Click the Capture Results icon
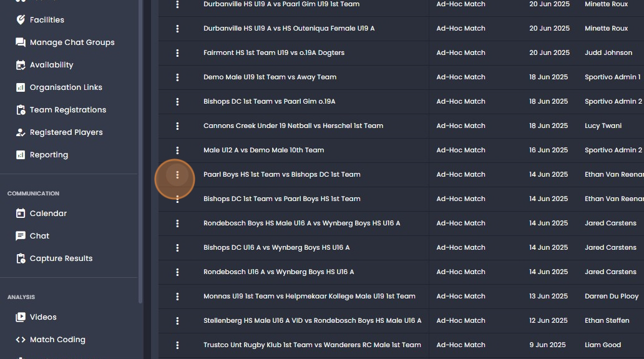 pyautogui.click(x=21, y=258)
